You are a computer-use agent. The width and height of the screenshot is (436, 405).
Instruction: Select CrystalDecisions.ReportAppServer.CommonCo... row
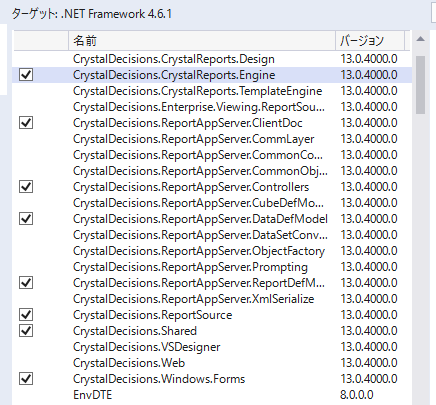tap(212, 155)
